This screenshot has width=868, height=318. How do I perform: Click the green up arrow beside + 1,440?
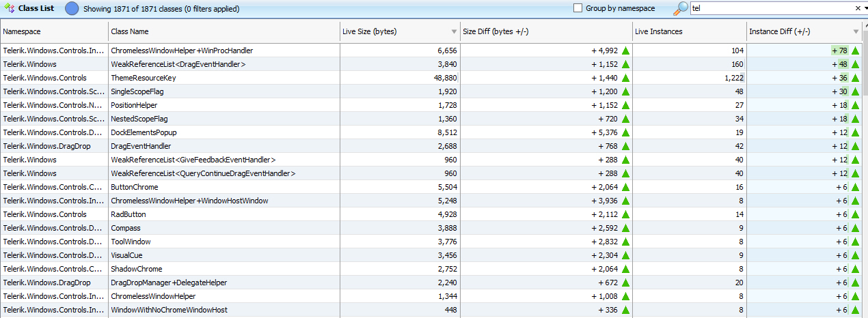(625, 78)
